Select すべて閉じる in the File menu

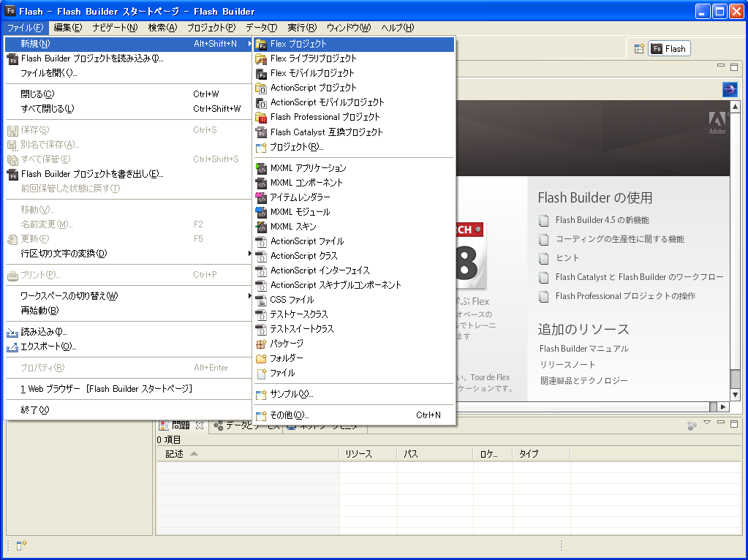pyautogui.click(x=129, y=109)
